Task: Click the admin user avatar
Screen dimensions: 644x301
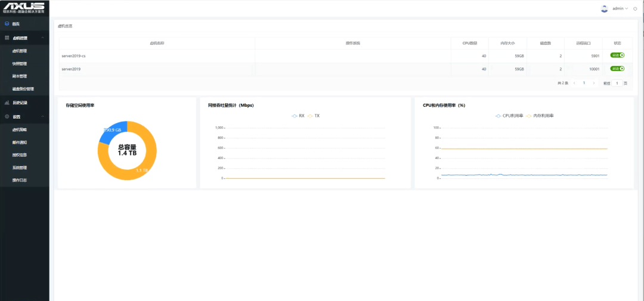Action: [604, 8]
